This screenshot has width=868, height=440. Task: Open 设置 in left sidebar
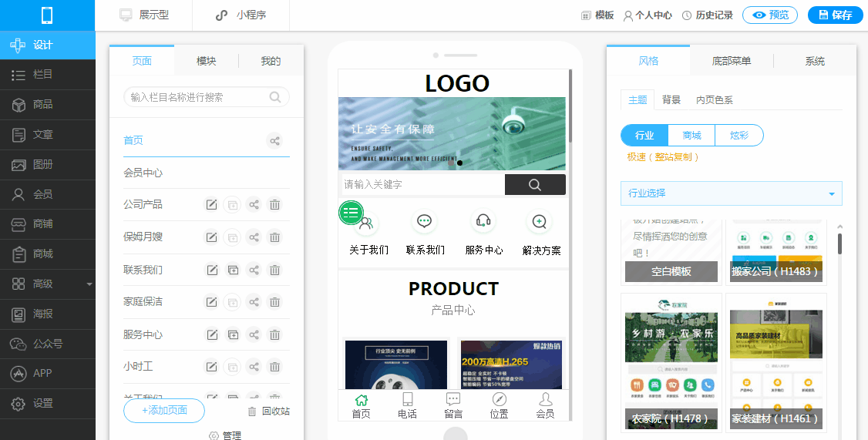48,404
